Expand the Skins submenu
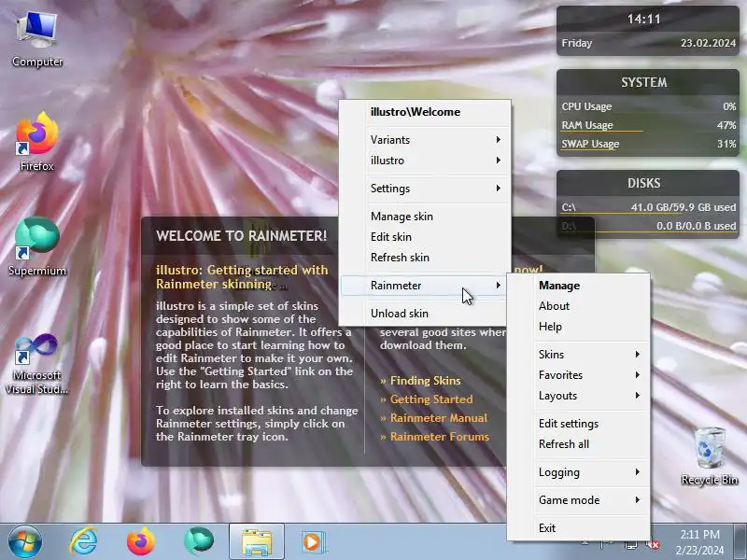The width and height of the screenshot is (747, 560). tap(578, 355)
